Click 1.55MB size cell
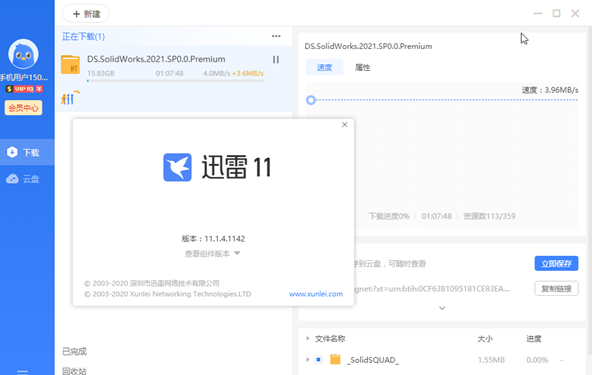This screenshot has height=375, width=592. [491, 360]
